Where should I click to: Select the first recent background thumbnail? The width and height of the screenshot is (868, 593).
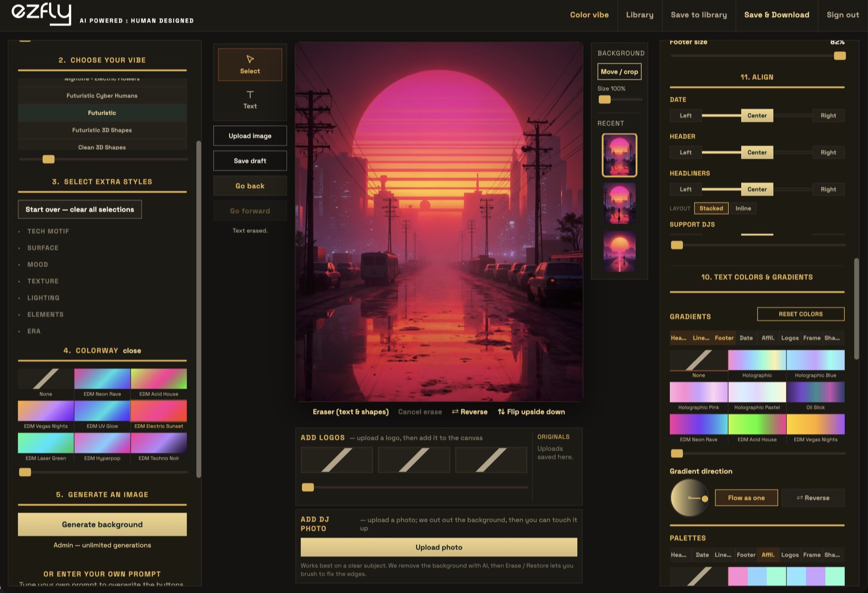click(x=620, y=155)
